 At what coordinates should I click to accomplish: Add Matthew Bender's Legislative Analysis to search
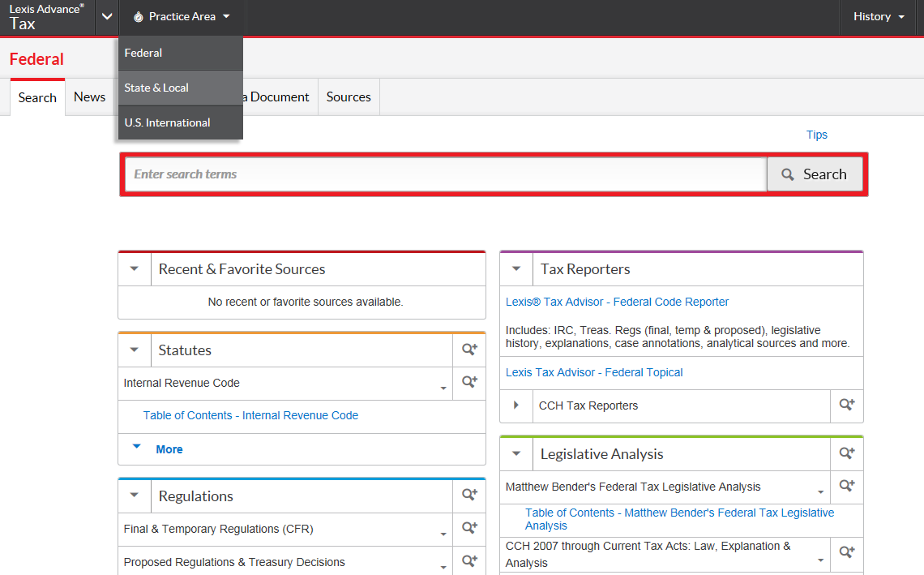pyautogui.click(x=847, y=486)
